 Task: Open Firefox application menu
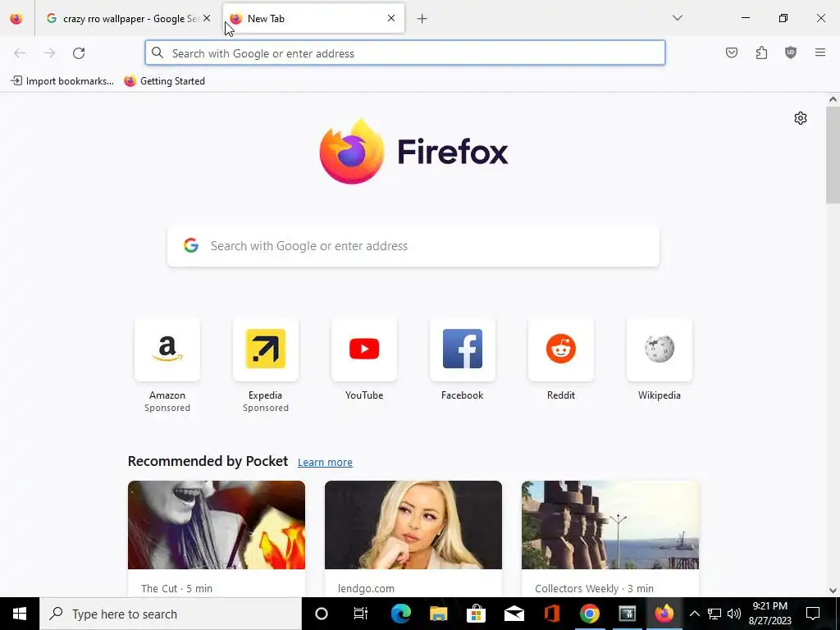(x=820, y=52)
